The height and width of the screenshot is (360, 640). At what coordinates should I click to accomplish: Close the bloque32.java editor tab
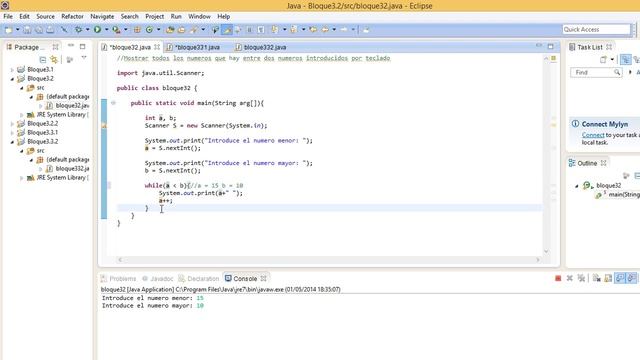pos(157,47)
